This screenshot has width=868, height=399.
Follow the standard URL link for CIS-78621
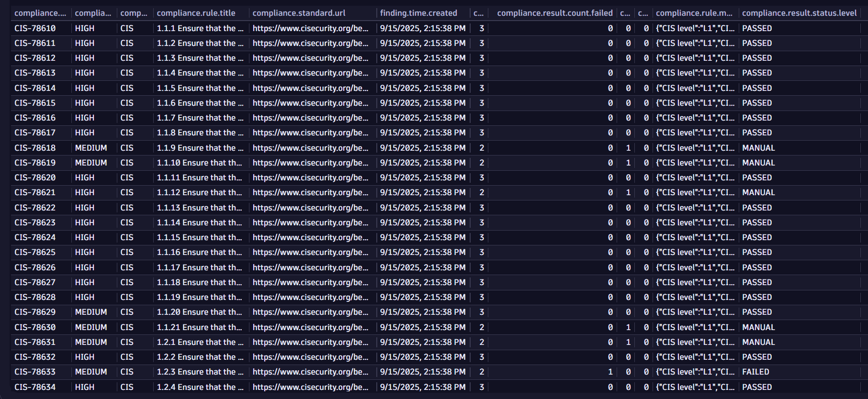tap(310, 192)
